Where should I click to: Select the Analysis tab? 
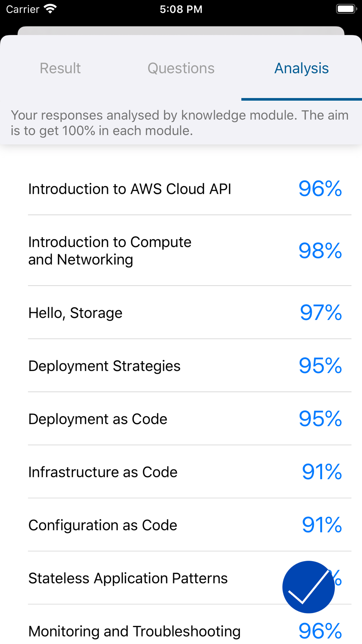pyautogui.click(x=302, y=68)
